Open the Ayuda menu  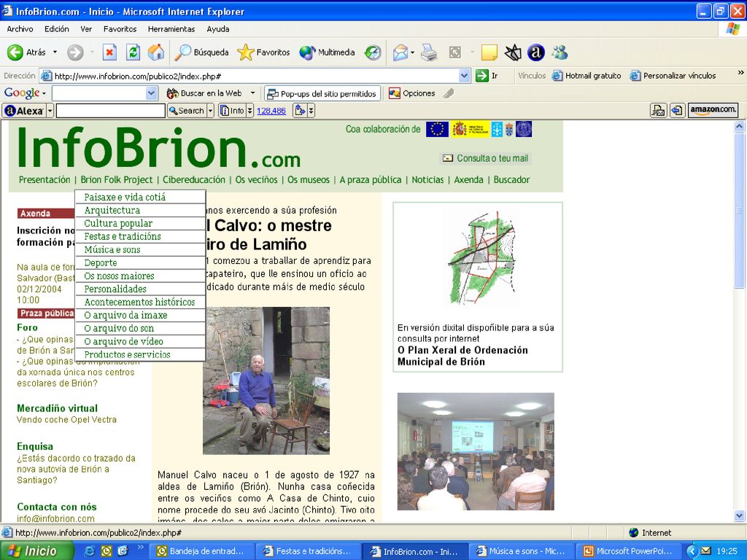[x=217, y=29]
